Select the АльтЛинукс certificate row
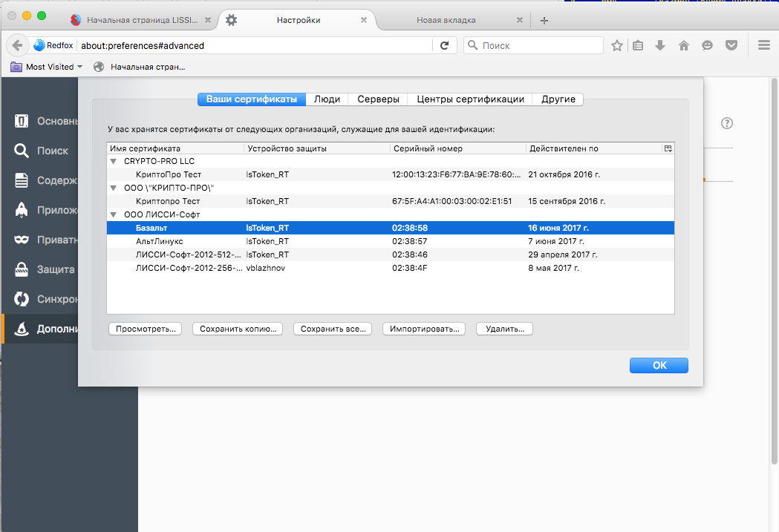779x532 pixels. click(160, 241)
